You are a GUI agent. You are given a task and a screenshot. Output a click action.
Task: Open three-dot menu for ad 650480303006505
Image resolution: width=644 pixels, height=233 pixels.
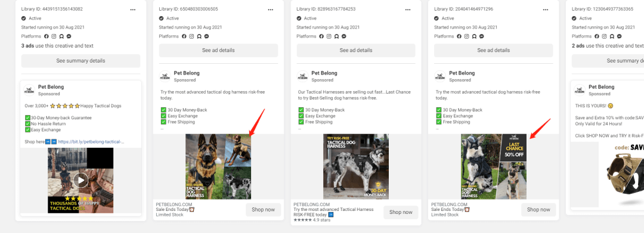pos(270,10)
